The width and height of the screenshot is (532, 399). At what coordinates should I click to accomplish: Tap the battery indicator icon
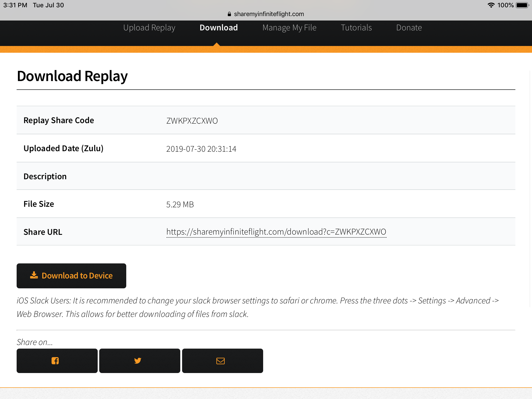[x=522, y=5]
